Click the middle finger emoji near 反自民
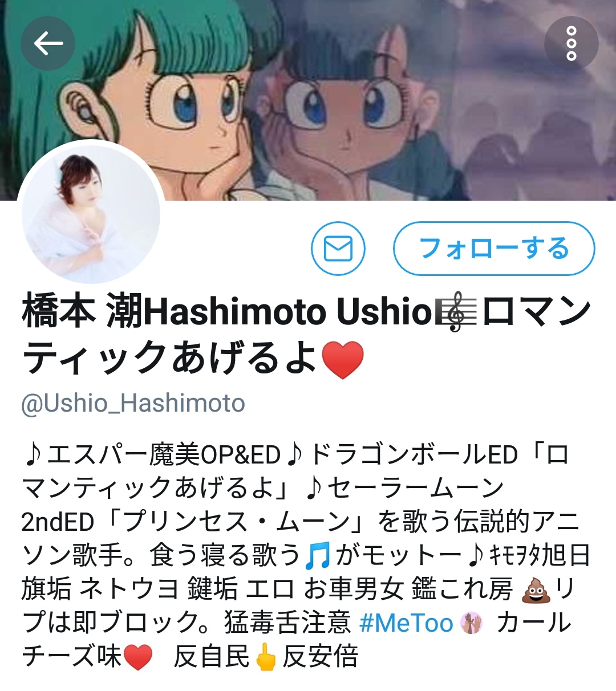The height and width of the screenshot is (691, 616). 265,657
